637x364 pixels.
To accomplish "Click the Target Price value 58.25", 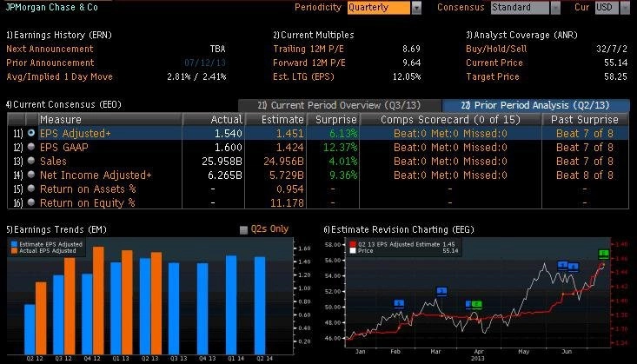I will 616,76.
